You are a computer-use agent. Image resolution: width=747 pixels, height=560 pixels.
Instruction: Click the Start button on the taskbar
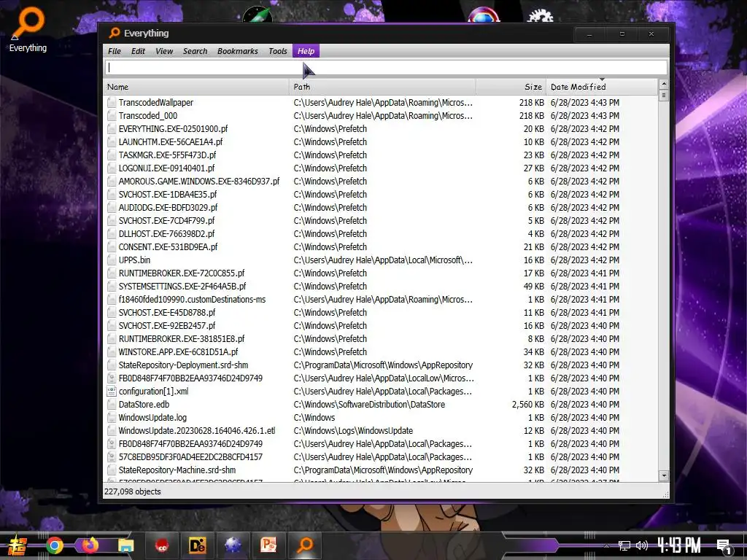click(x=18, y=545)
